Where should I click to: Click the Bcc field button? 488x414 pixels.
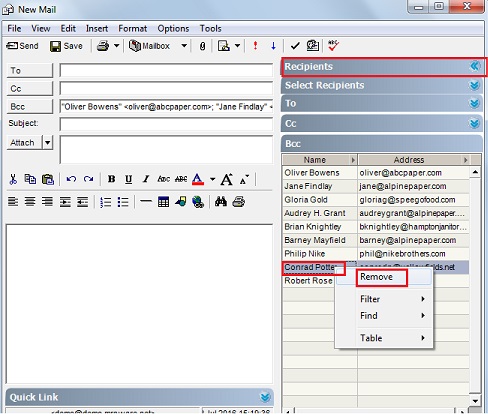(30, 107)
